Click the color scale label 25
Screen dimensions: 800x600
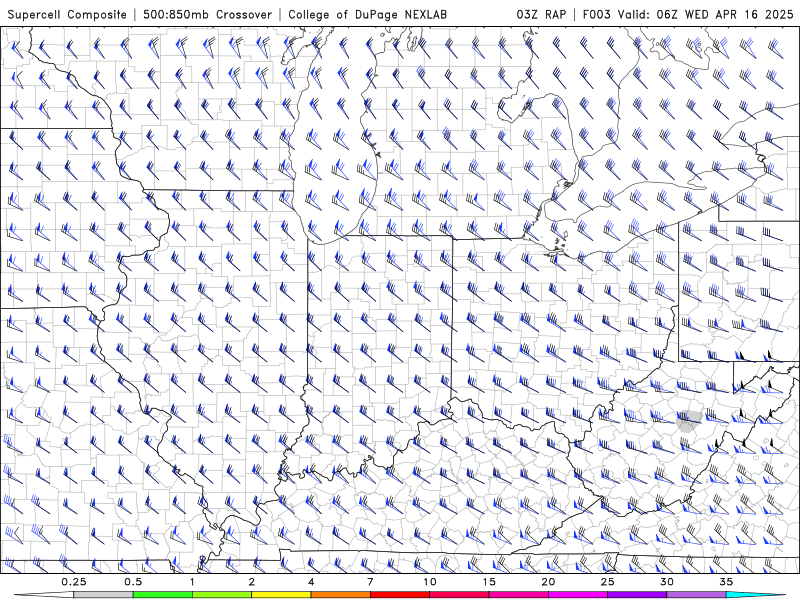pos(607,582)
